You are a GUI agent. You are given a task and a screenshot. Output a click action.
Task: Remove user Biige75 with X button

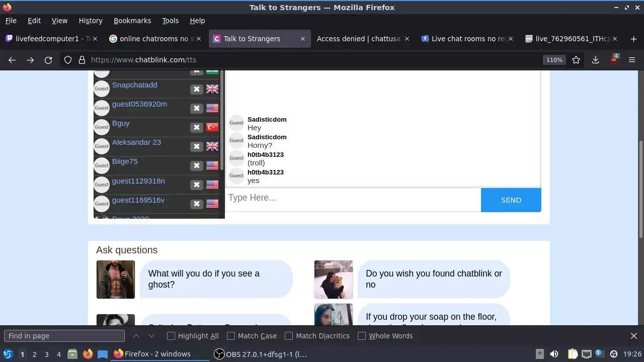pyautogui.click(x=197, y=165)
